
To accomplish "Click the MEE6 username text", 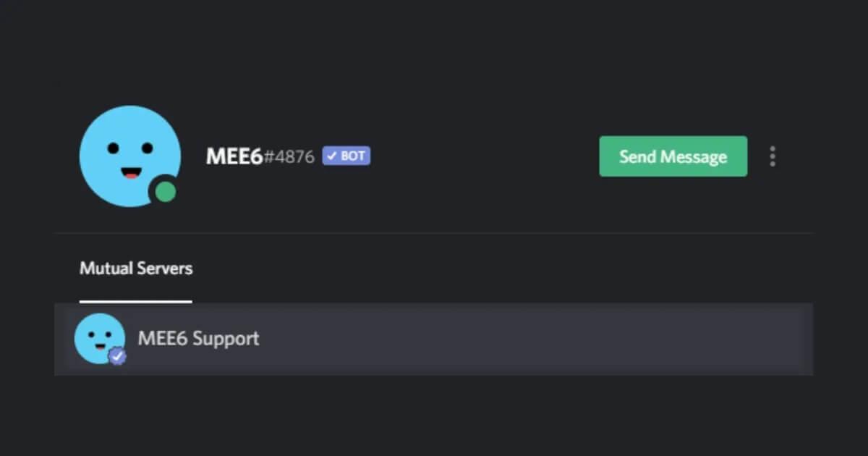I will (x=234, y=156).
